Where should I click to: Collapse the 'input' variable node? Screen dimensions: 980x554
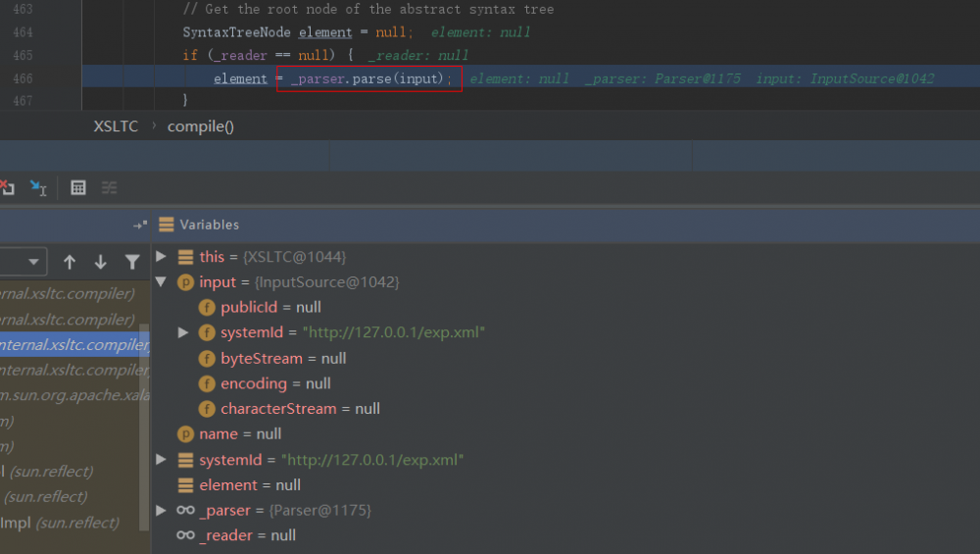(x=161, y=282)
